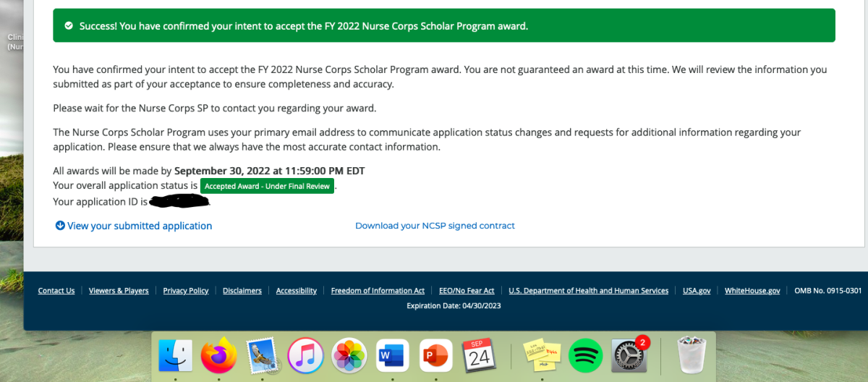Visit the USA.gov footer link
This screenshot has width=868, height=382.
697,291
